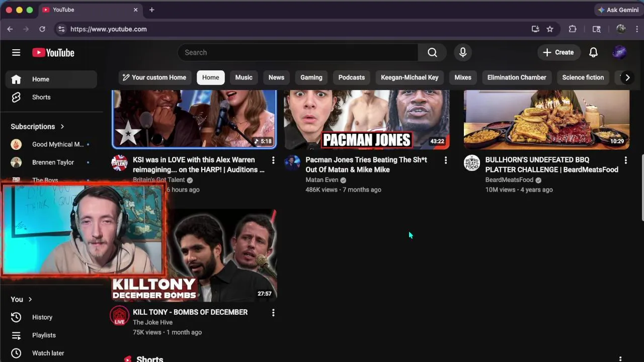Viewport: 644px width, 362px height.
Task: Select Home in the sidebar
Action: (x=51, y=79)
